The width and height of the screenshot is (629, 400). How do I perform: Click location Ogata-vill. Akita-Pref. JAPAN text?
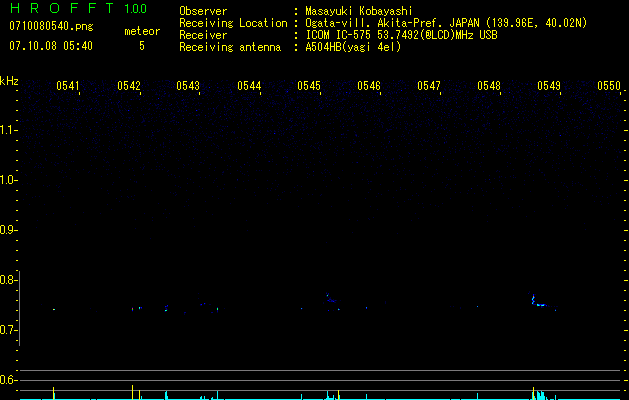[x=446, y=23]
